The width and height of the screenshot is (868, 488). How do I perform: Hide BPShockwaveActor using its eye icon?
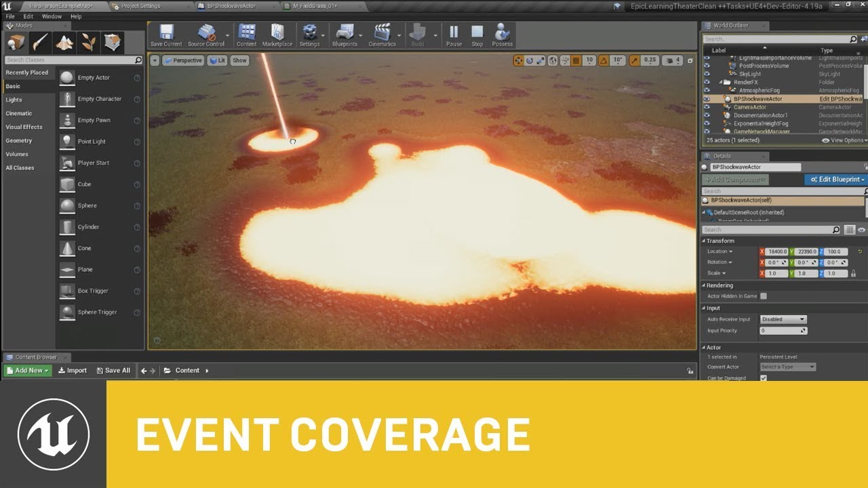(x=707, y=99)
